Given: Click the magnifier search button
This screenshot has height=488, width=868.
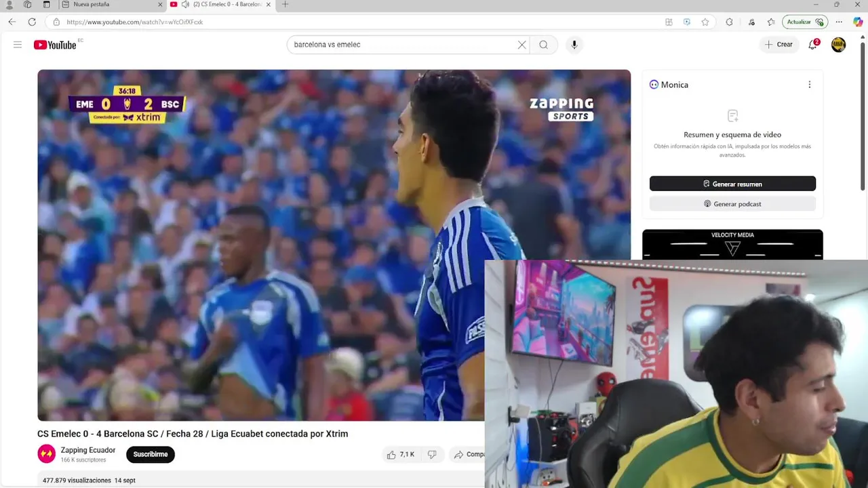Looking at the screenshot, I should click(543, 45).
